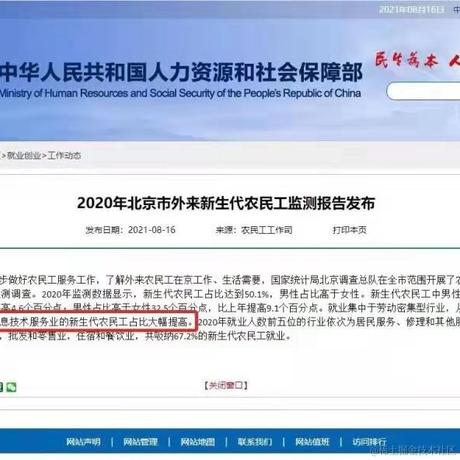Click the red 民生为本 calligraphy slogan
The width and height of the screenshot is (460, 460).
pyautogui.click(x=406, y=60)
